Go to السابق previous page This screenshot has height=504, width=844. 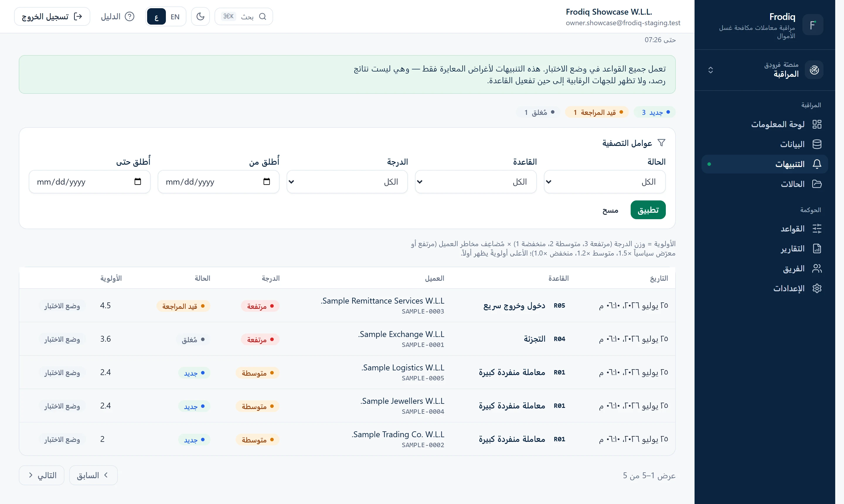(x=93, y=476)
